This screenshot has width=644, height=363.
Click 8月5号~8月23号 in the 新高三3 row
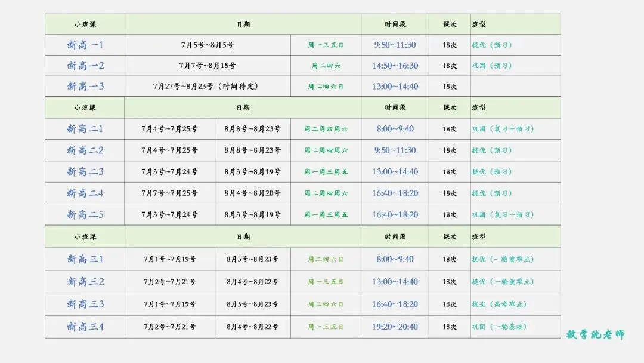pyautogui.click(x=253, y=304)
